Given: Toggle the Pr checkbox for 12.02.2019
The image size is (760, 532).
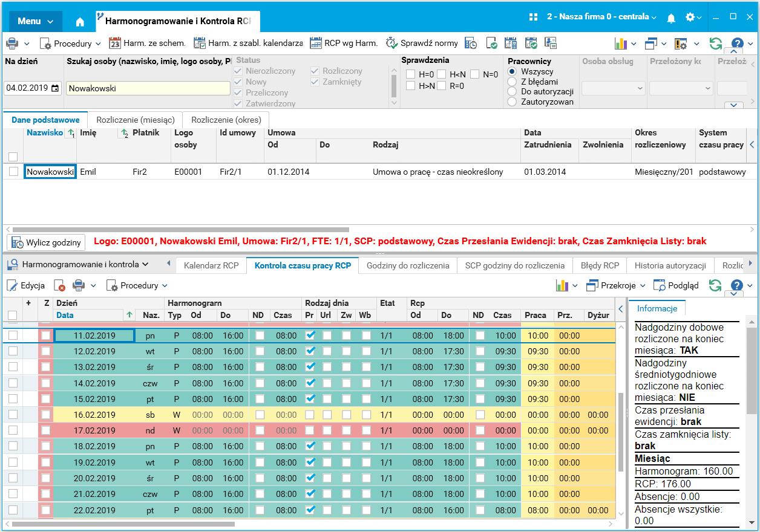Looking at the screenshot, I should point(310,351).
